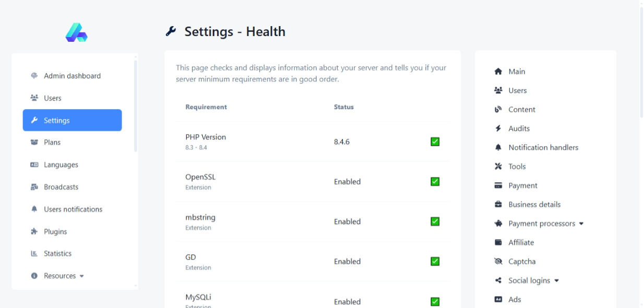Click the Business details briefcase icon
Viewport: 644px width, 308px height.
[498, 205]
